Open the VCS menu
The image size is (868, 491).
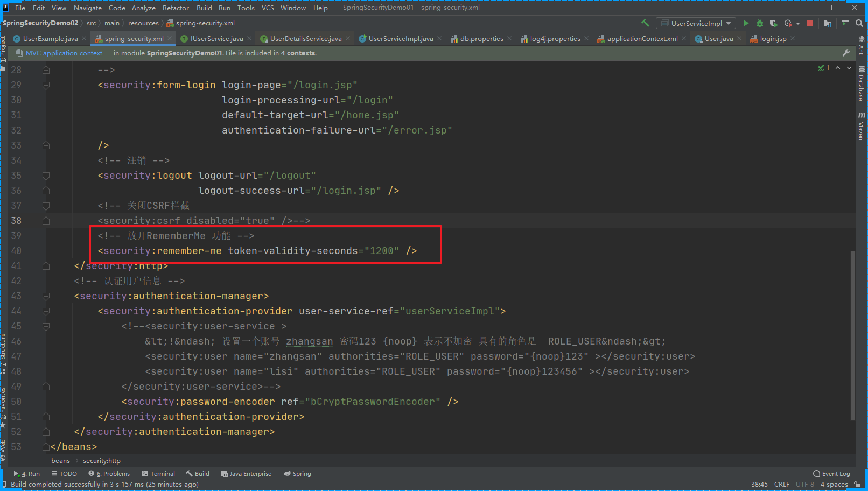[x=268, y=8]
